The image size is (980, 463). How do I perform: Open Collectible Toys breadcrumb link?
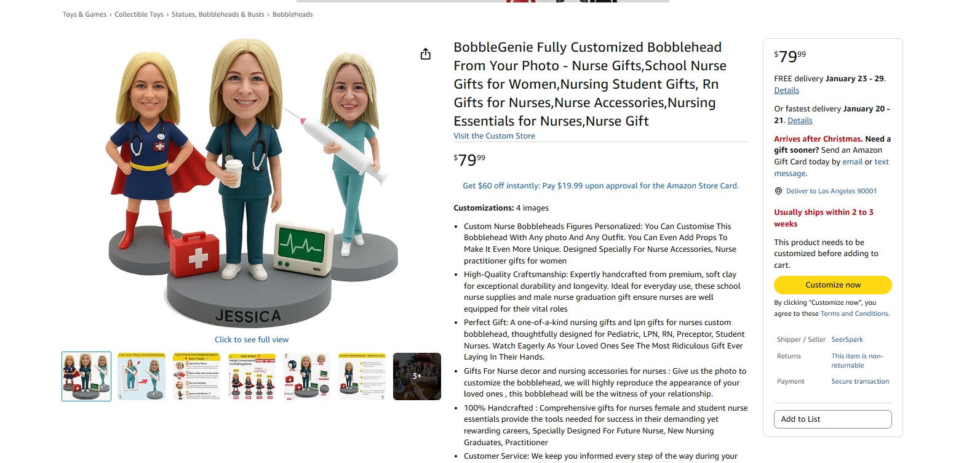click(x=139, y=14)
